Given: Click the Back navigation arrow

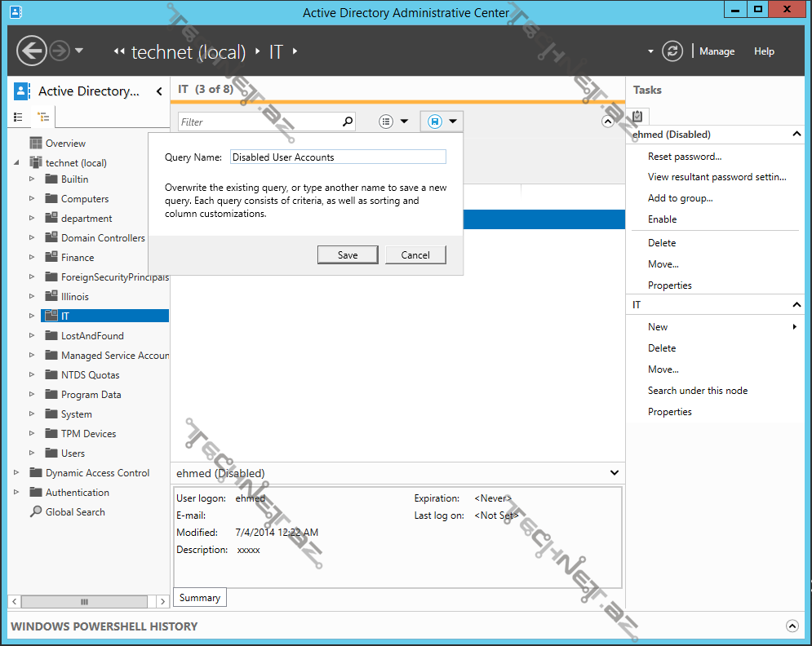Looking at the screenshot, I should [31, 51].
